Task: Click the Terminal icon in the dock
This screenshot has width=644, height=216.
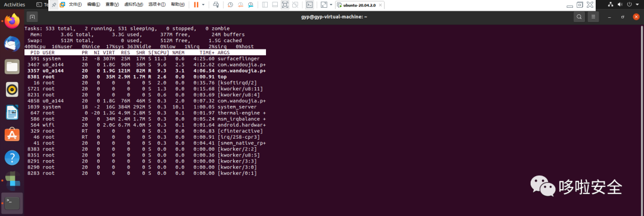Action: coord(13,203)
